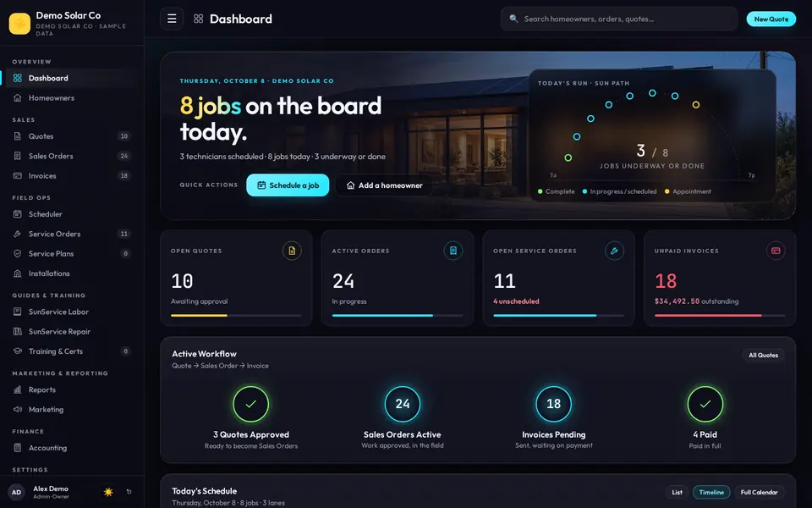Viewport: 812px width, 508px height.
Task: Click "Quote → Sales Order → Invoice" subtitle
Action: point(220,366)
